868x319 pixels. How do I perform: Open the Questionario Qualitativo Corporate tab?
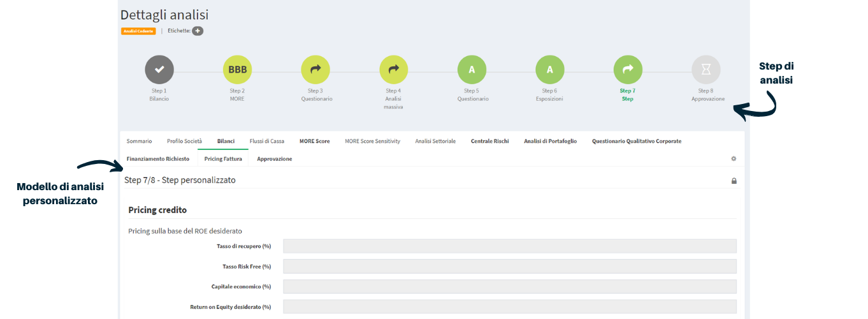(x=637, y=141)
